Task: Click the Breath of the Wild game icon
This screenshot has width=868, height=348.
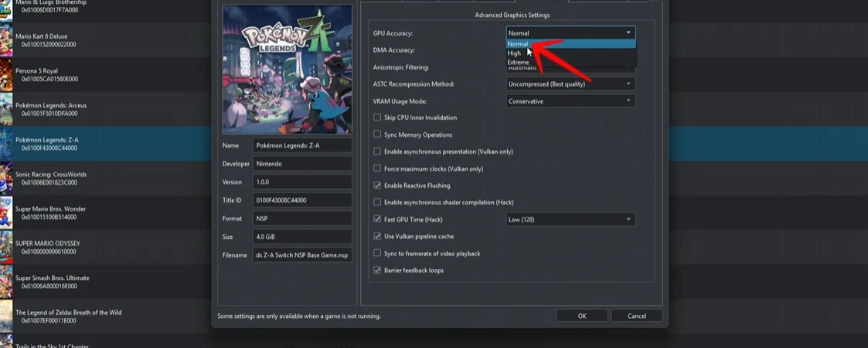Action: tap(5, 317)
